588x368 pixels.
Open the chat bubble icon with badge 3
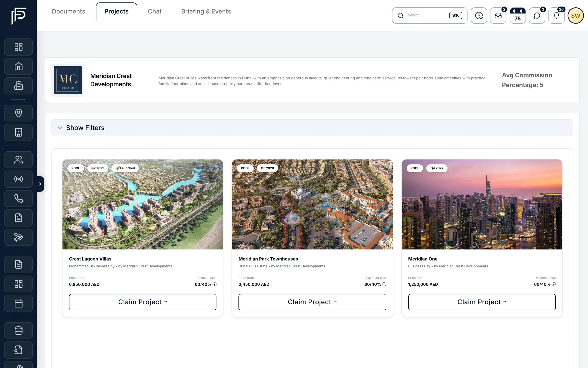pos(537,15)
